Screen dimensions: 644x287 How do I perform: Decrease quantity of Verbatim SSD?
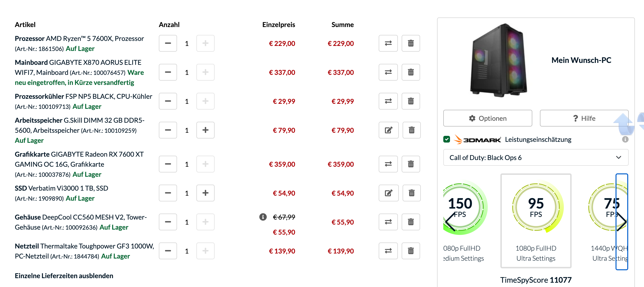(168, 193)
